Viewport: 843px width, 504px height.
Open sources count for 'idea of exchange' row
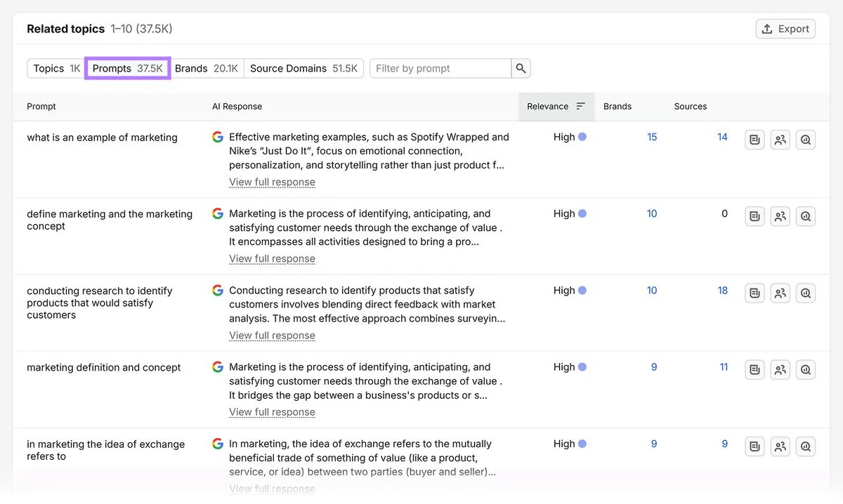pos(725,444)
